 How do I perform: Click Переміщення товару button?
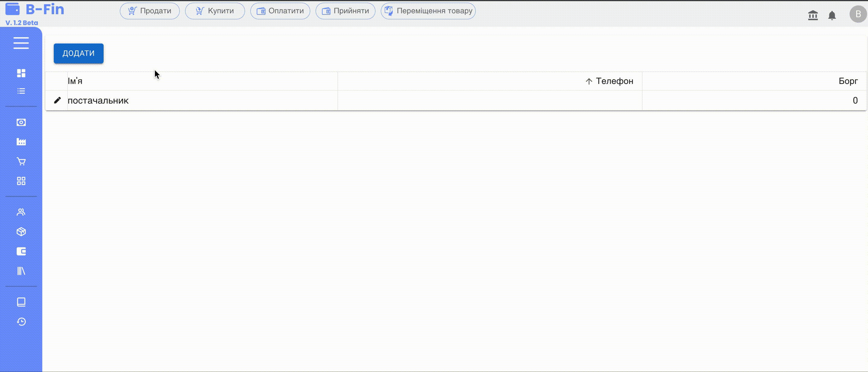tap(428, 11)
